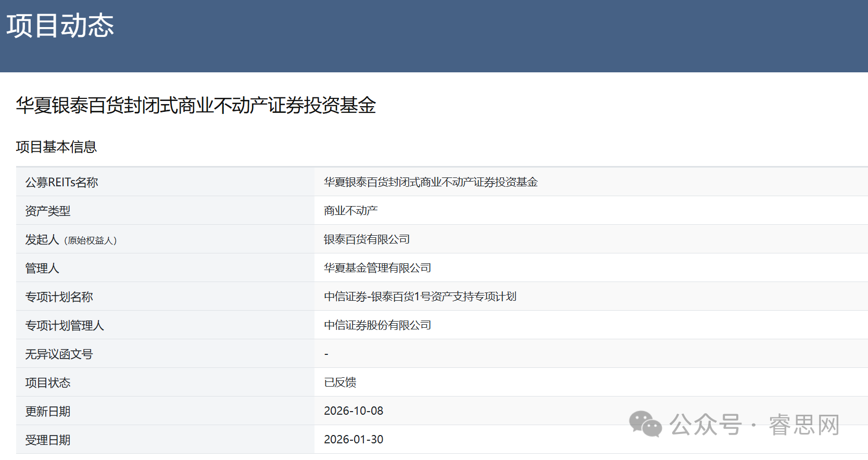Click the 已反馈 project status value

pyautogui.click(x=340, y=382)
